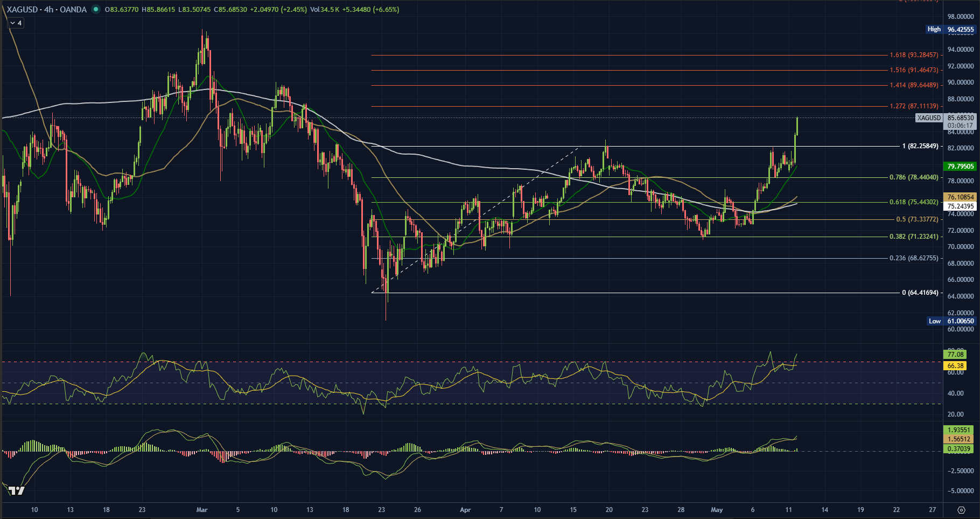Click Close value C85.68530
This screenshot has height=519, width=980.
(x=230, y=9)
